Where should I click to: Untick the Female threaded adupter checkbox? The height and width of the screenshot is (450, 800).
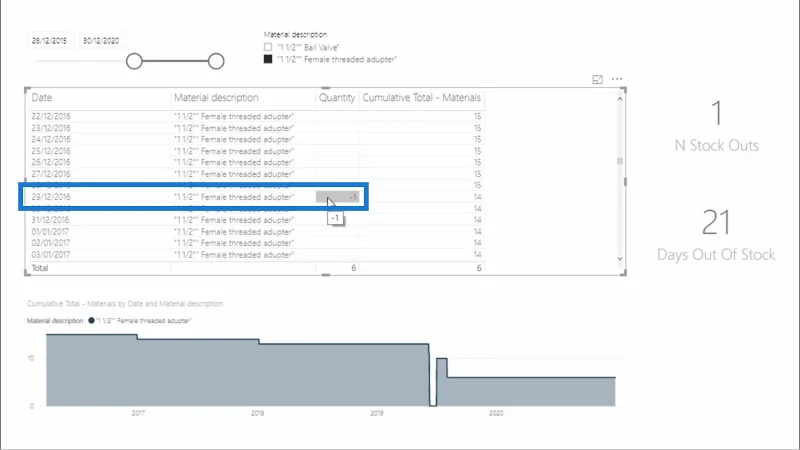(x=268, y=59)
